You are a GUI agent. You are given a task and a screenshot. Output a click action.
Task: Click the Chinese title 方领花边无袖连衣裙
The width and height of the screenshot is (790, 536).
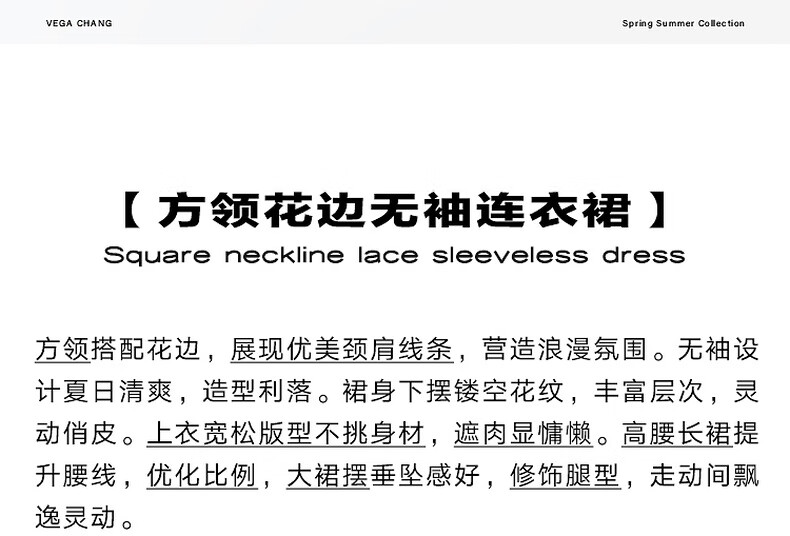[395, 210]
